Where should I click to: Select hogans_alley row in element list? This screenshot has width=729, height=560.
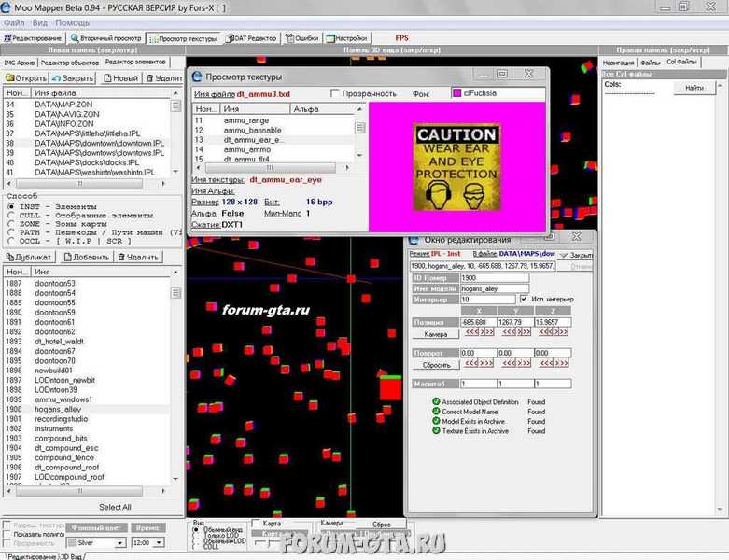click(87, 409)
